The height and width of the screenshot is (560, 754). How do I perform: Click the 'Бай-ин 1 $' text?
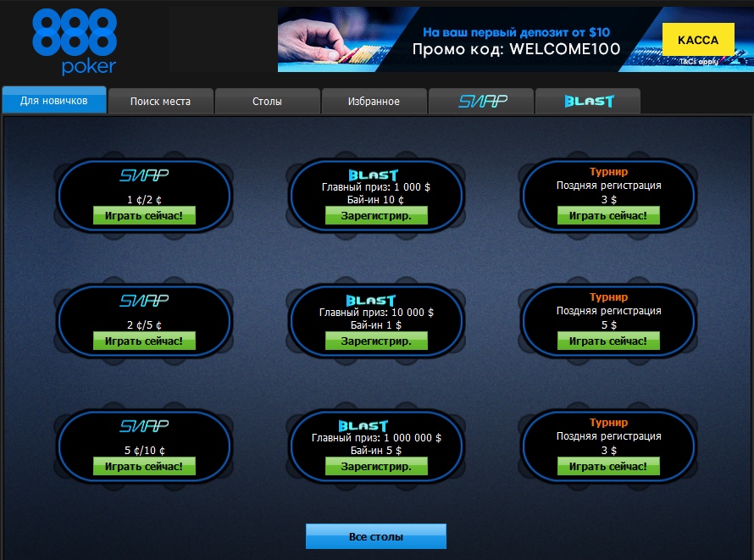(375, 325)
